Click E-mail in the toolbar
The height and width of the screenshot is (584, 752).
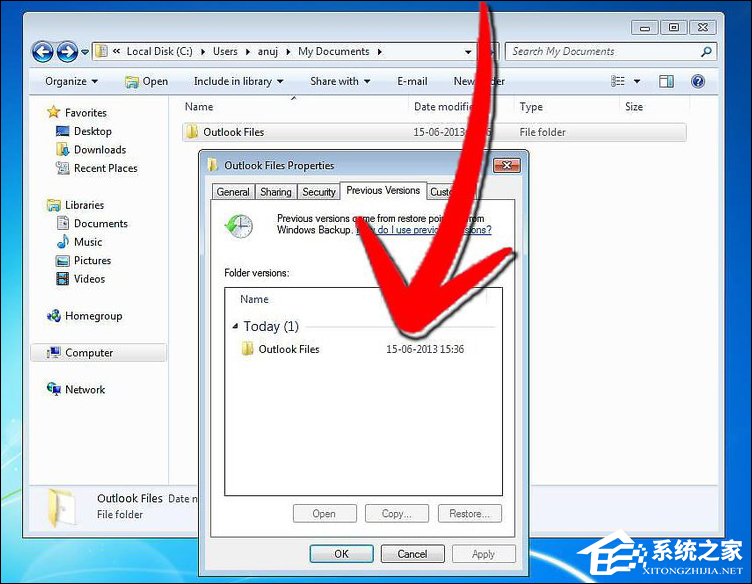pos(412,81)
